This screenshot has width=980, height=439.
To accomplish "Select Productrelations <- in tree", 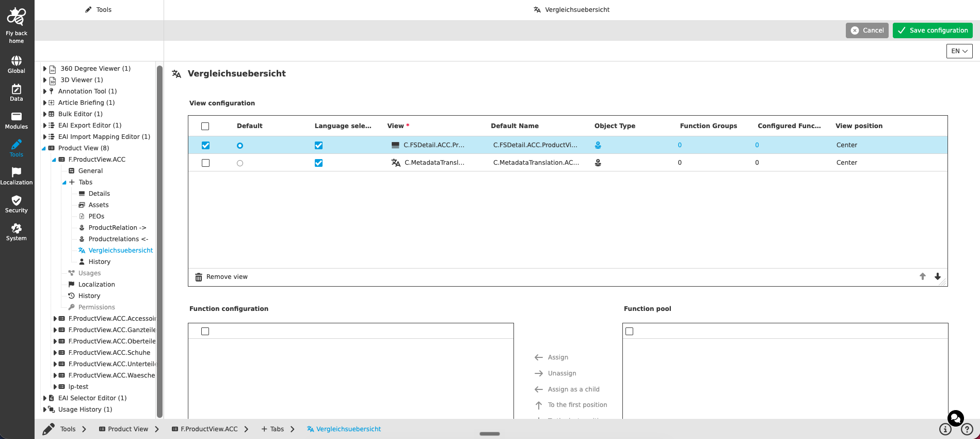I will pos(118,239).
